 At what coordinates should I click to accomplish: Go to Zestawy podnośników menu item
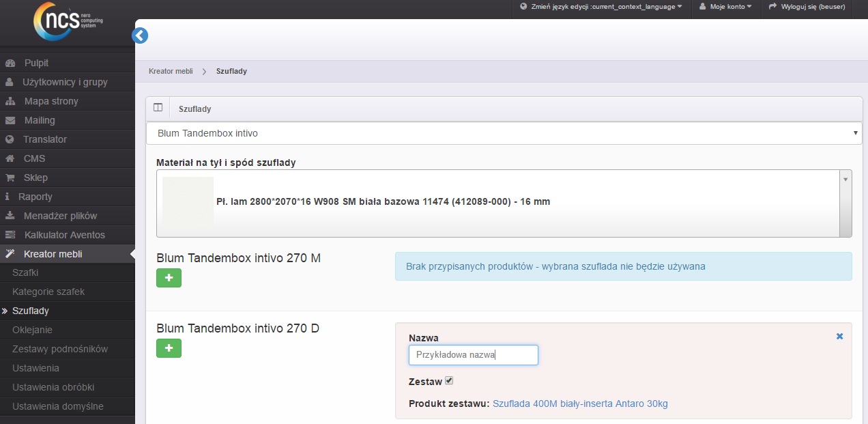tap(60, 349)
